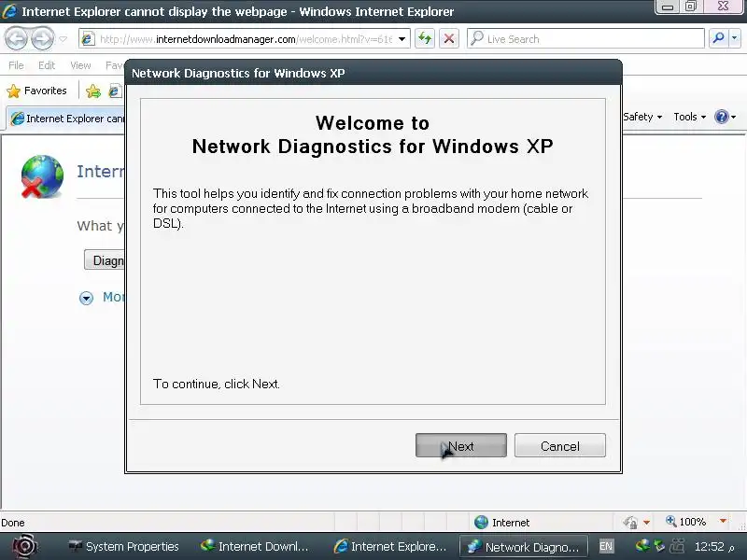Open the Tools menu dropdown
This screenshot has width=747, height=560.
689,117
